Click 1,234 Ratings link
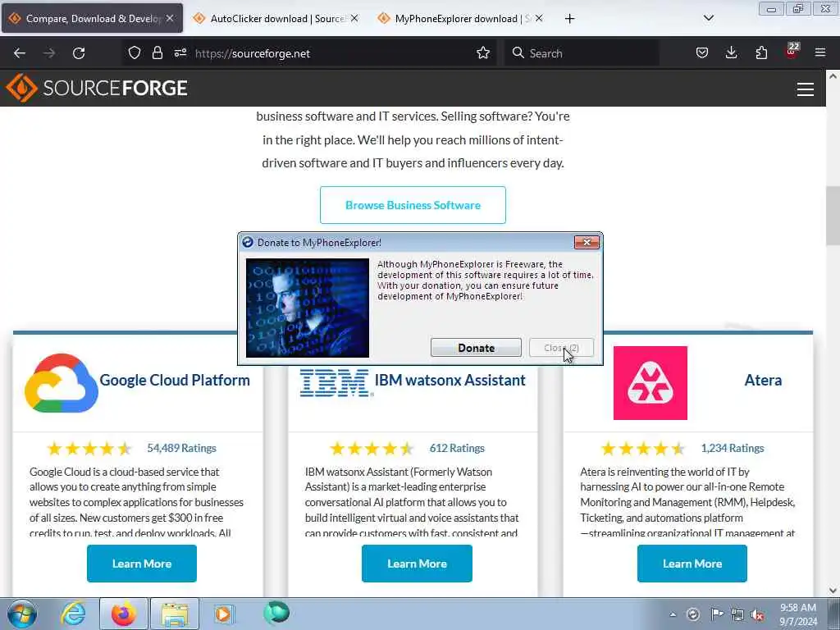The image size is (840, 630). click(x=733, y=448)
